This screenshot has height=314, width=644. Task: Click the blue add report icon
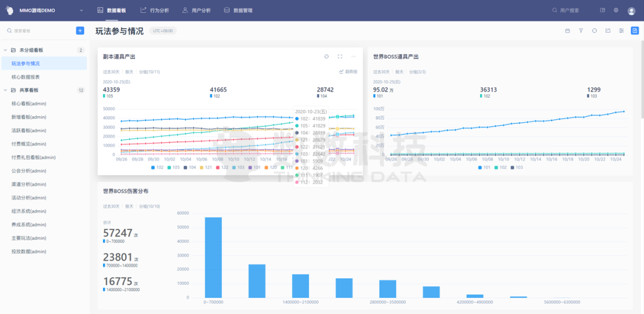635,31
